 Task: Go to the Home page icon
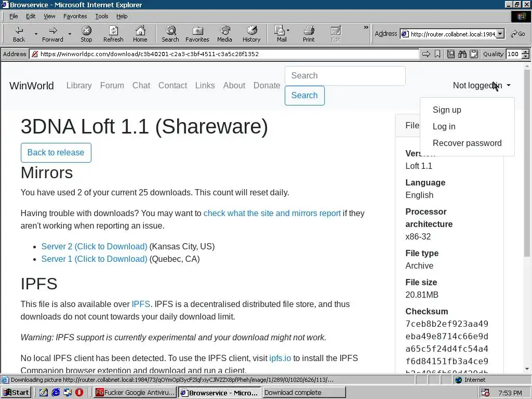pyautogui.click(x=140, y=34)
